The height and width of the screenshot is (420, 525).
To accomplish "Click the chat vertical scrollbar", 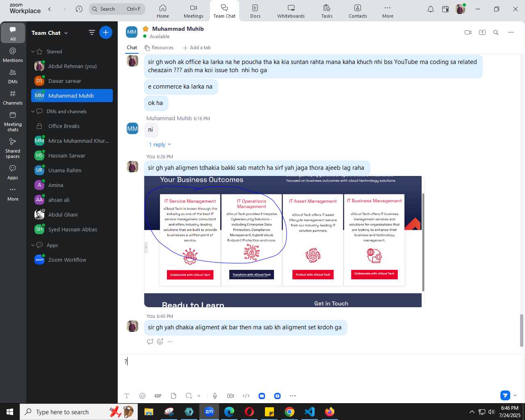I will (522, 331).
